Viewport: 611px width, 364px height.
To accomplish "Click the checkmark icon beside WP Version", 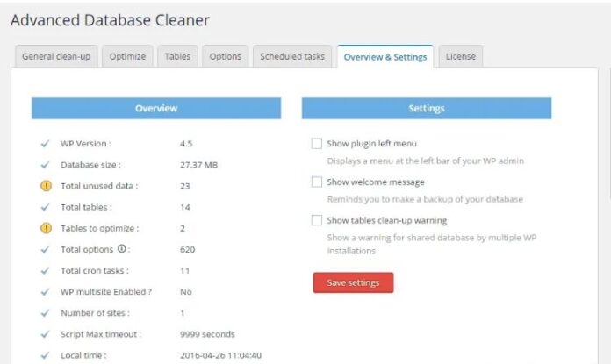I will coord(45,144).
